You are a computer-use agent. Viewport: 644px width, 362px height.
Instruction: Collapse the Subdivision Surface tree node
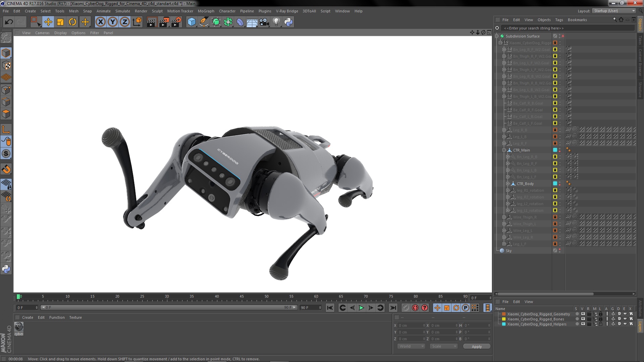point(497,36)
